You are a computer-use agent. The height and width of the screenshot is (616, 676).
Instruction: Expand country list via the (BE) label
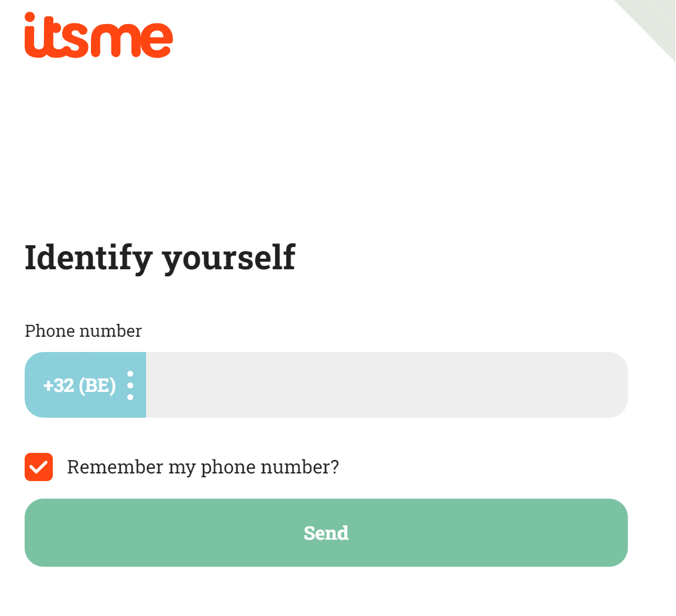(97, 385)
